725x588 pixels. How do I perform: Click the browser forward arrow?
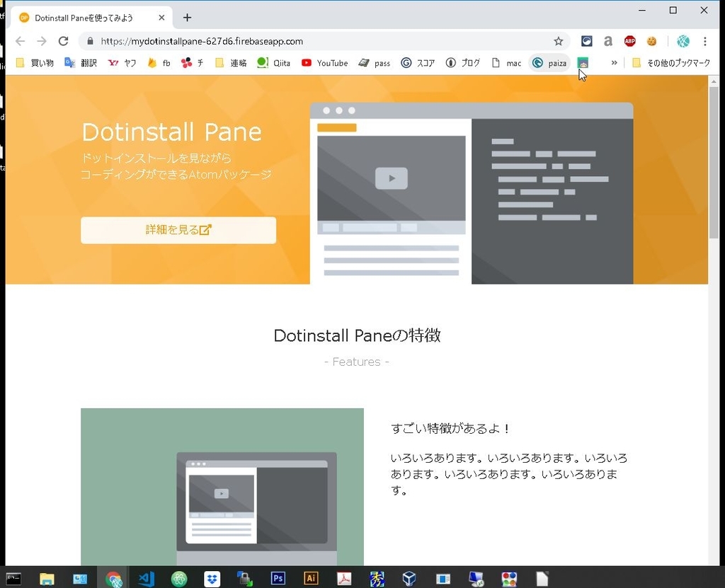click(x=42, y=41)
